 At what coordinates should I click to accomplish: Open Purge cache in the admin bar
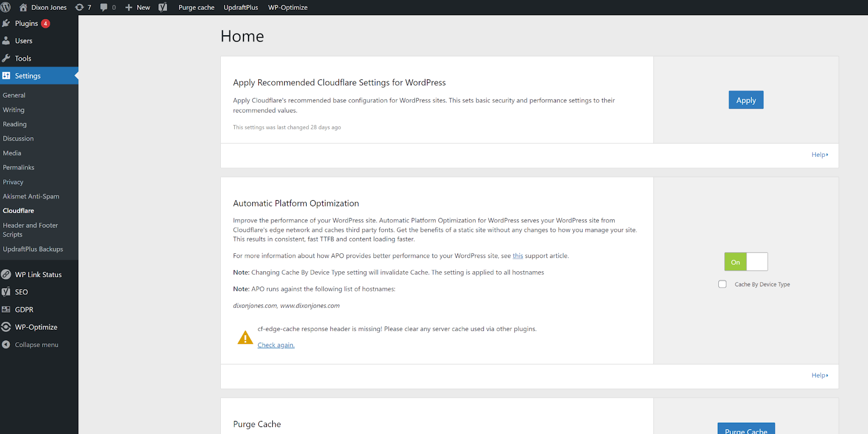(196, 8)
